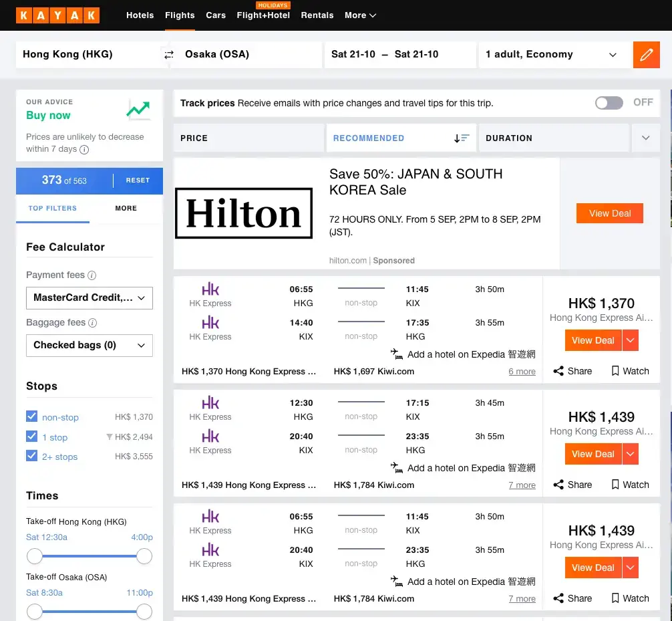The height and width of the screenshot is (621, 672).
Task: Click '7 more' link on 12:30 flight
Action: [522, 485]
